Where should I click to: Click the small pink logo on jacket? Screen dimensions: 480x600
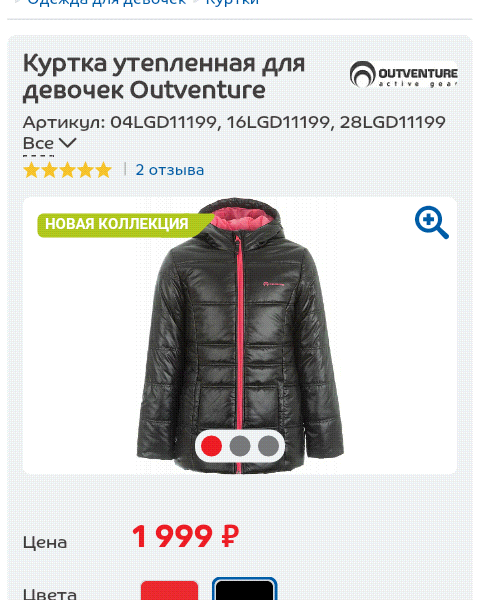274,284
